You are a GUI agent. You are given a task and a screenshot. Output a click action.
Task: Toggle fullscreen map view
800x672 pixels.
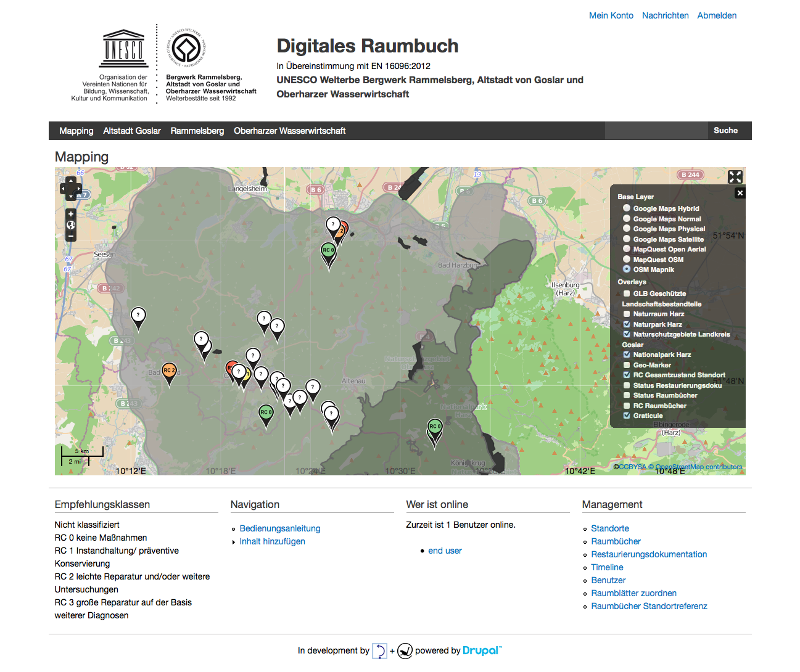point(735,177)
